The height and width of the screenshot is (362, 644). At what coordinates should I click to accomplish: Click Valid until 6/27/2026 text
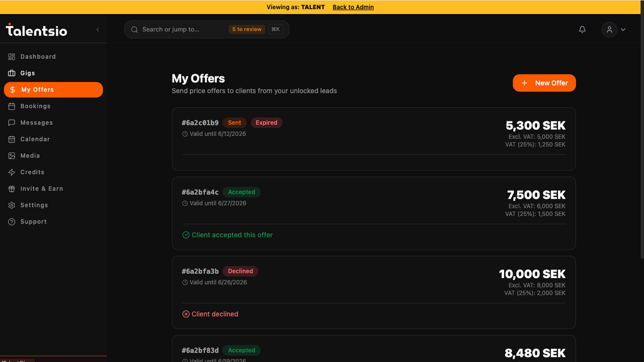click(x=218, y=204)
